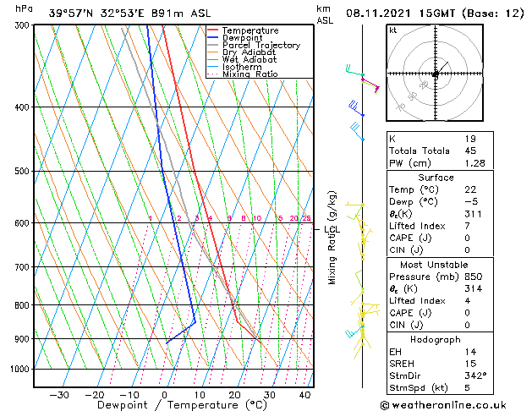The width and height of the screenshot is (532, 411).
Task: Click the LCL marker label
Action: click(x=332, y=229)
